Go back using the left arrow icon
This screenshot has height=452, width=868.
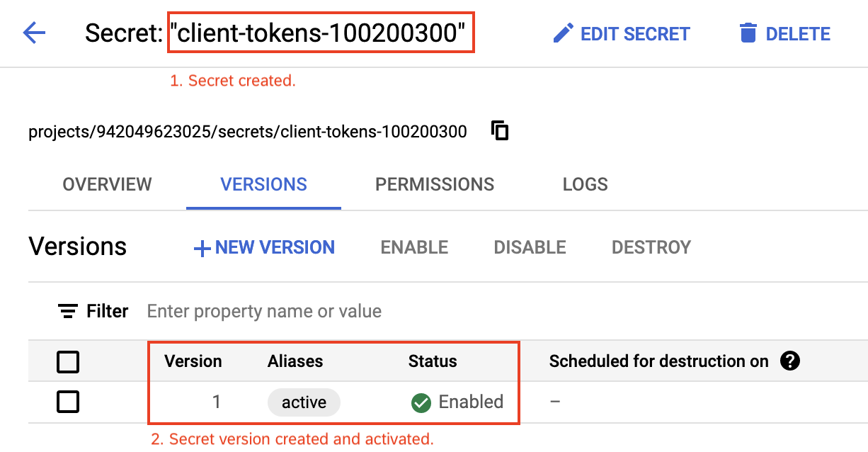pos(34,33)
